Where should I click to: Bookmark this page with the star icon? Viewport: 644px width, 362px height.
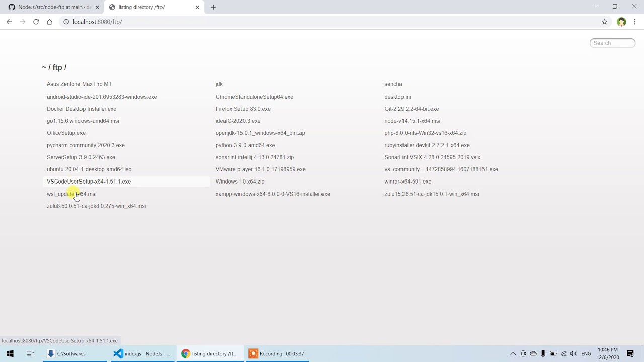(x=605, y=22)
